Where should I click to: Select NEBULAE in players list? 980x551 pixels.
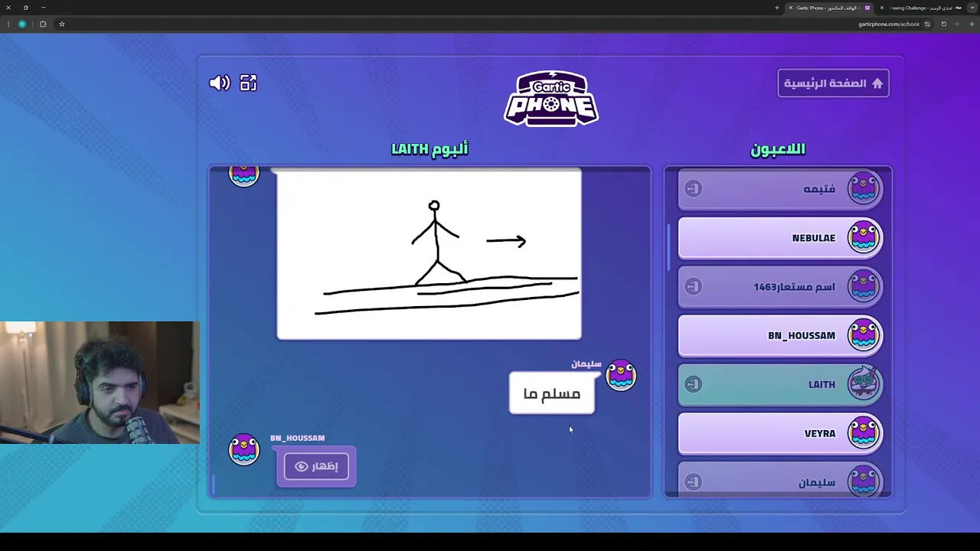pyautogui.click(x=780, y=238)
